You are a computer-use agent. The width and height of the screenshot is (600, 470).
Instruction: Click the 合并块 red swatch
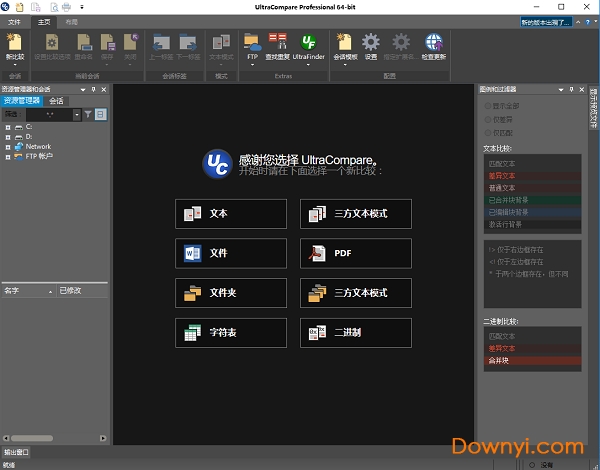[533, 361]
